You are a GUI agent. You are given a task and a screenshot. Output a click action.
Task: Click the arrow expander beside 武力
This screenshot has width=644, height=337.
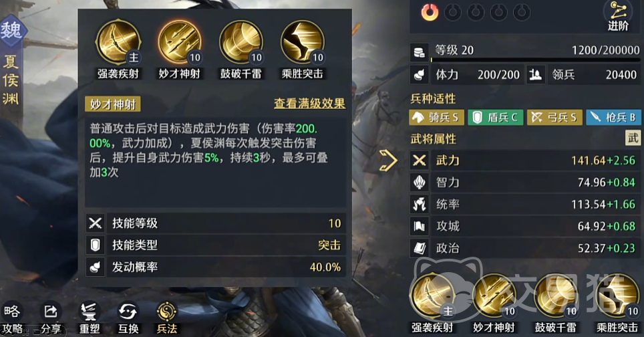388,160
